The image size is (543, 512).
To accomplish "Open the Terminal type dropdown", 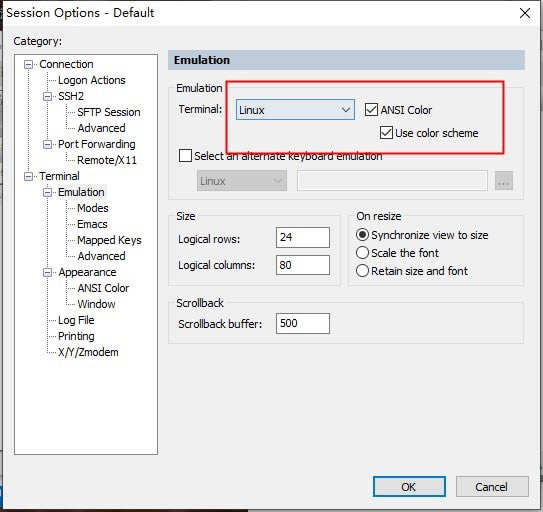I will point(295,110).
